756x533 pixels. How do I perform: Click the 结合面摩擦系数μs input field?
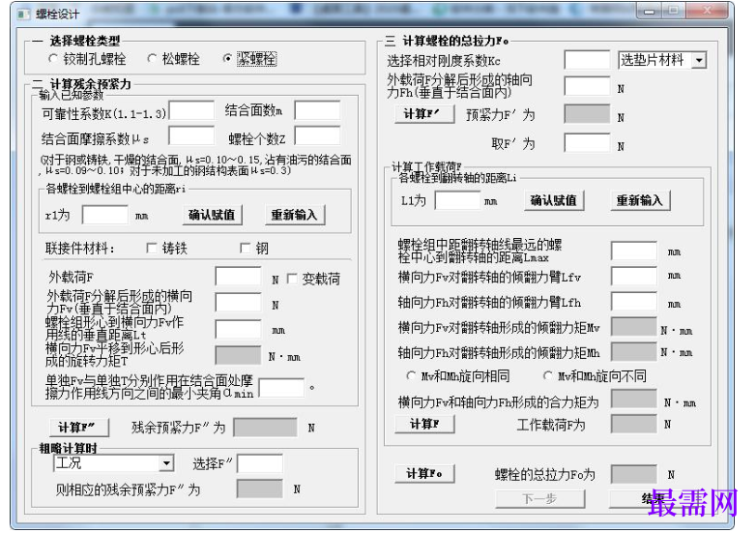191,136
